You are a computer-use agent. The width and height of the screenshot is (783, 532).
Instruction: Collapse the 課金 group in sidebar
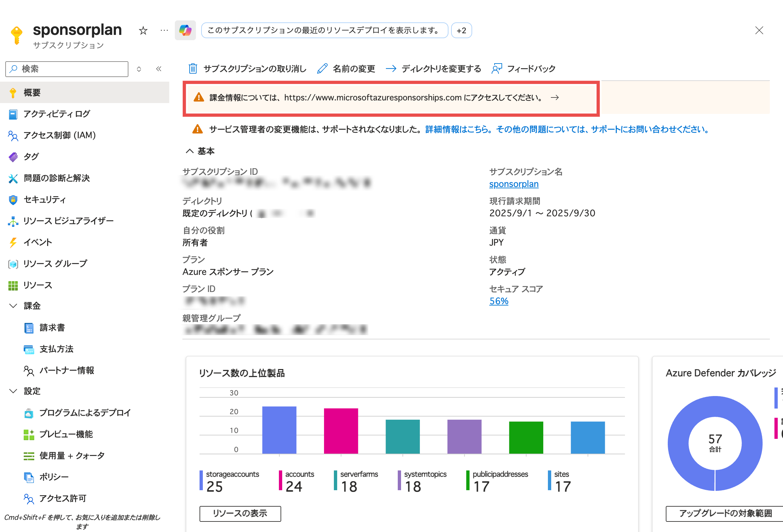pyautogui.click(x=13, y=306)
